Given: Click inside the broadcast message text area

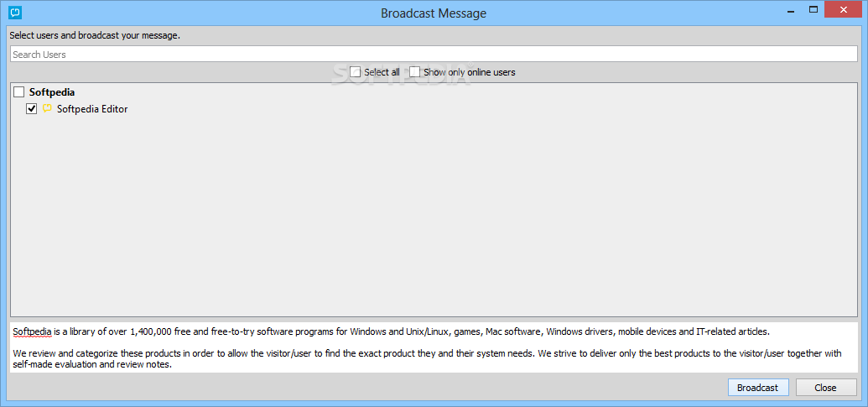Looking at the screenshot, I should [434, 347].
